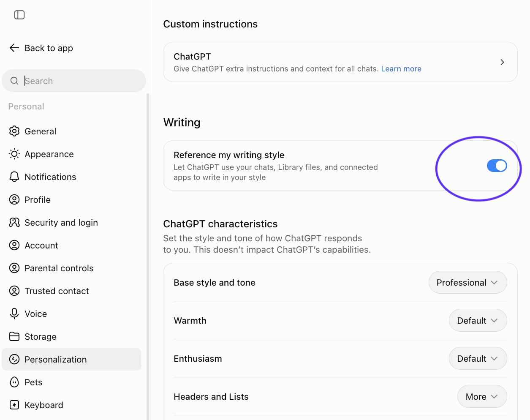Click the Keyboard lightning icon
This screenshot has width=530, height=420.
(x=14, y=405)
